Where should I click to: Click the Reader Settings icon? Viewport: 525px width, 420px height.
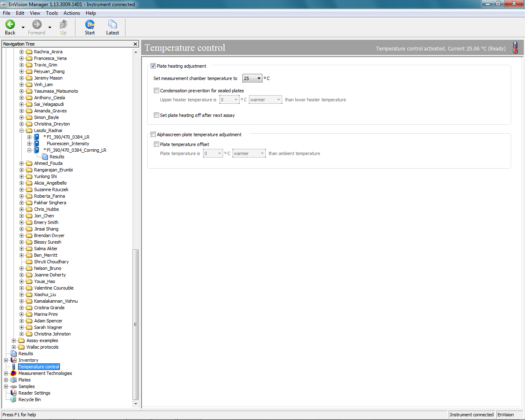[14, 393]
